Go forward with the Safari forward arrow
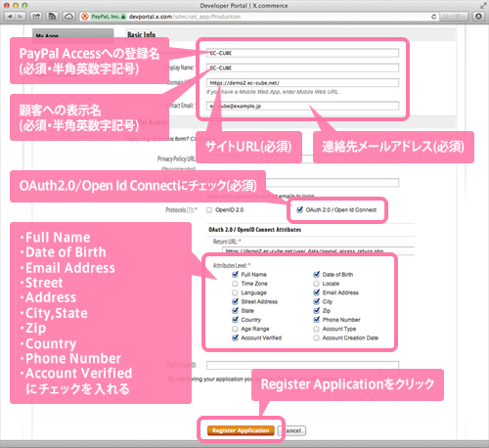 click(21, 17)
